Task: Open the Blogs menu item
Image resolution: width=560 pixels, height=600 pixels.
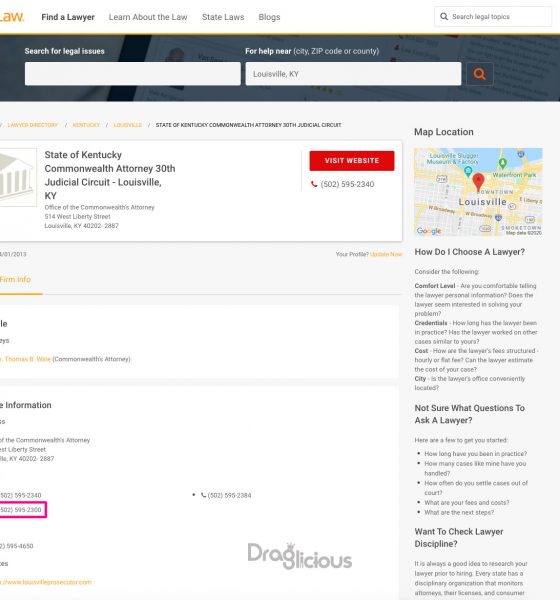Action: pos(269,17)
